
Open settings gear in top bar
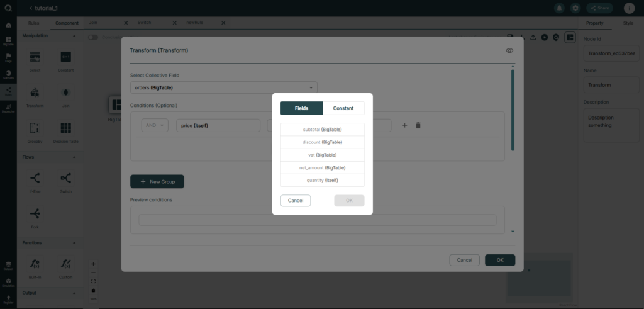pos(575,8)
